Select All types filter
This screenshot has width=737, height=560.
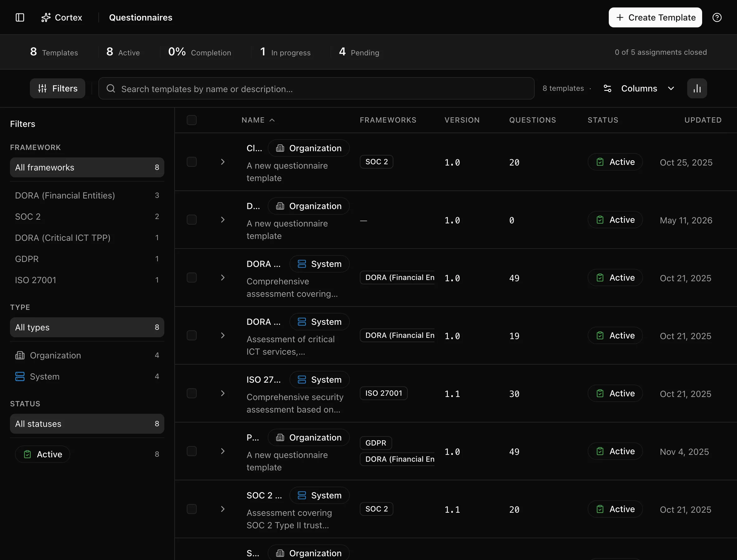[87, 327]
